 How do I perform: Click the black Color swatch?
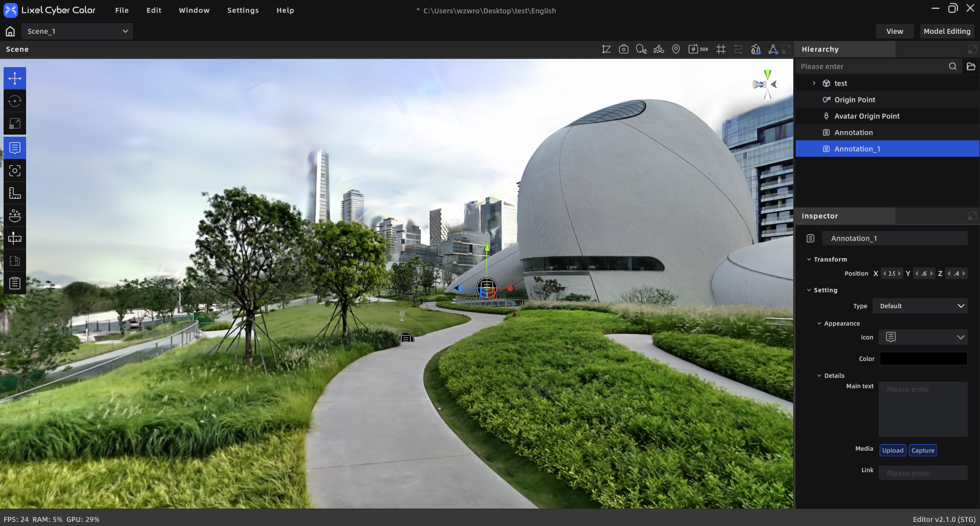(923, 359)
